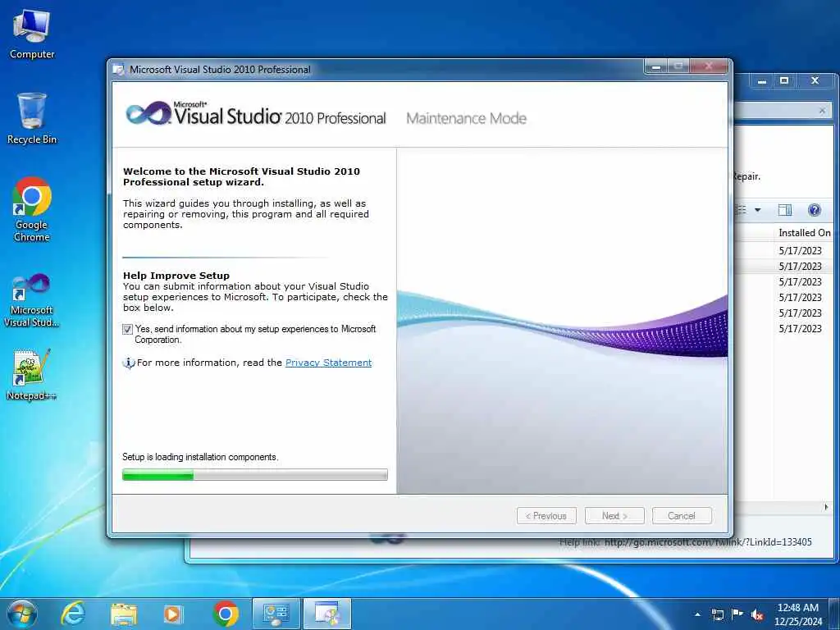The image size is (840, 630).
Task: Select the Google Chrome desktop shortcut
Action: (x=32, y=209)
